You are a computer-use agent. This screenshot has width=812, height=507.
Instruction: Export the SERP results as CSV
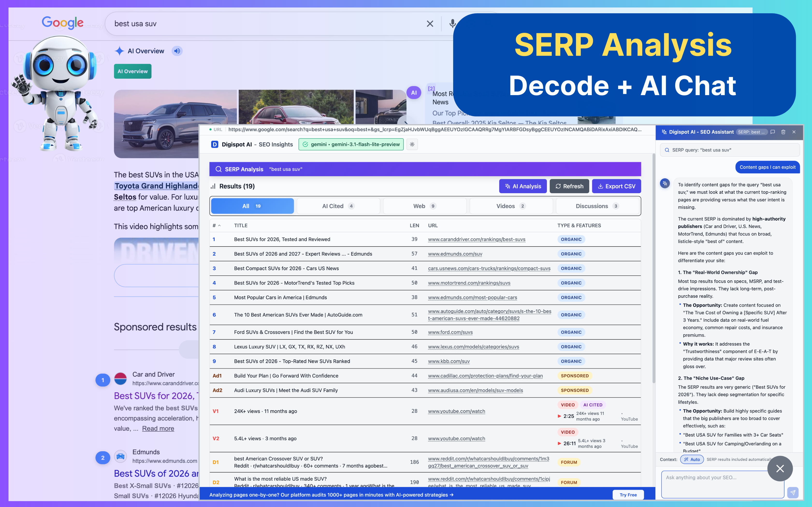pyautogui.click(x=616, y=186)
